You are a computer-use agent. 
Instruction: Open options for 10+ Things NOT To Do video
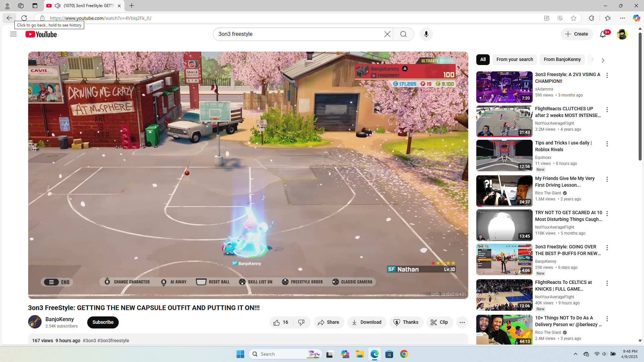coord(607,319)
